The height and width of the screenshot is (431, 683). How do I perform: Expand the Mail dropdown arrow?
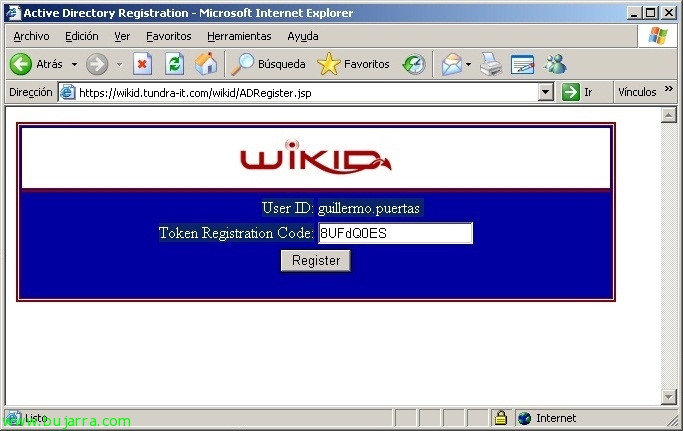coord(468,64)
